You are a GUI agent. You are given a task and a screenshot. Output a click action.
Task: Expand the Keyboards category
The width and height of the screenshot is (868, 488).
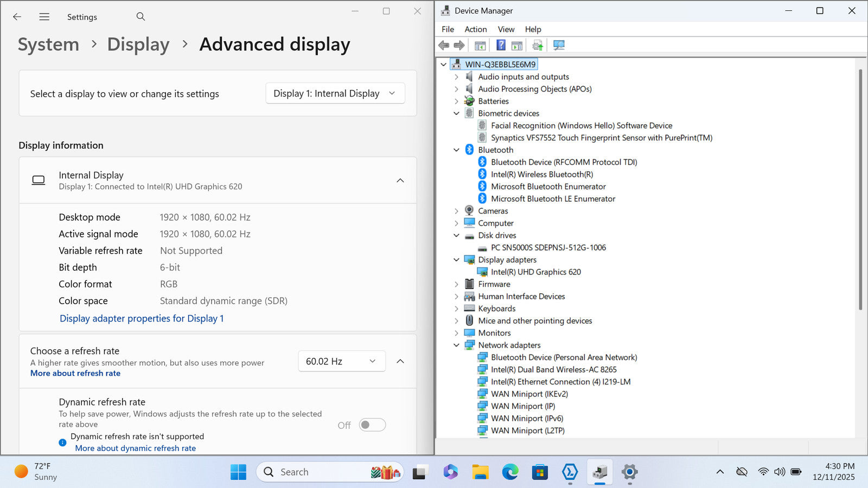click(x=456, y=309)
